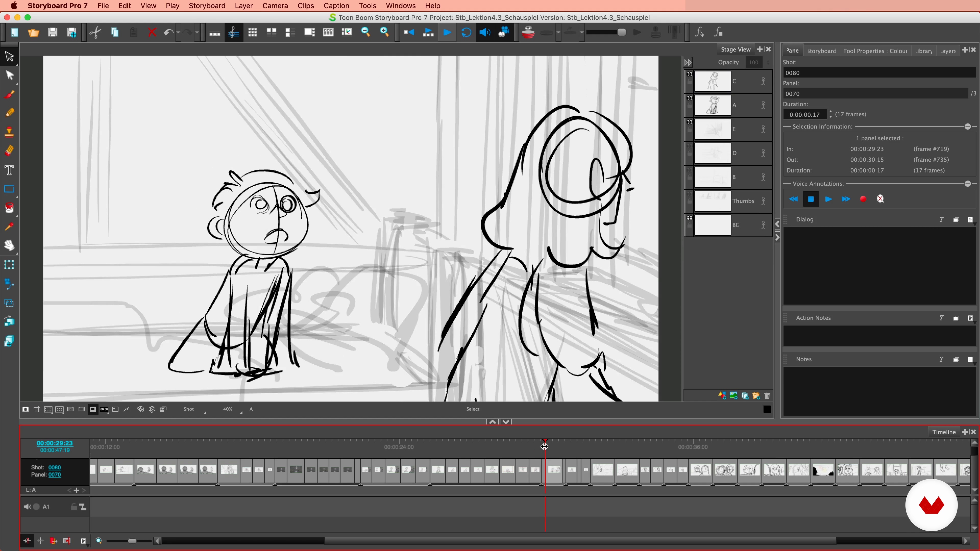Click the timeline zoom slider handle
980x551 pixels.
(132, 541)
